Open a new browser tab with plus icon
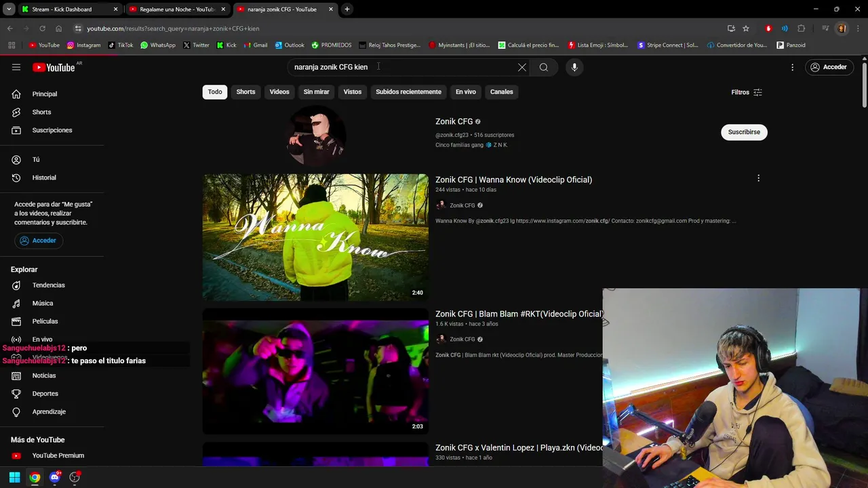Viewport: 868px width, 488px height. 347,9
